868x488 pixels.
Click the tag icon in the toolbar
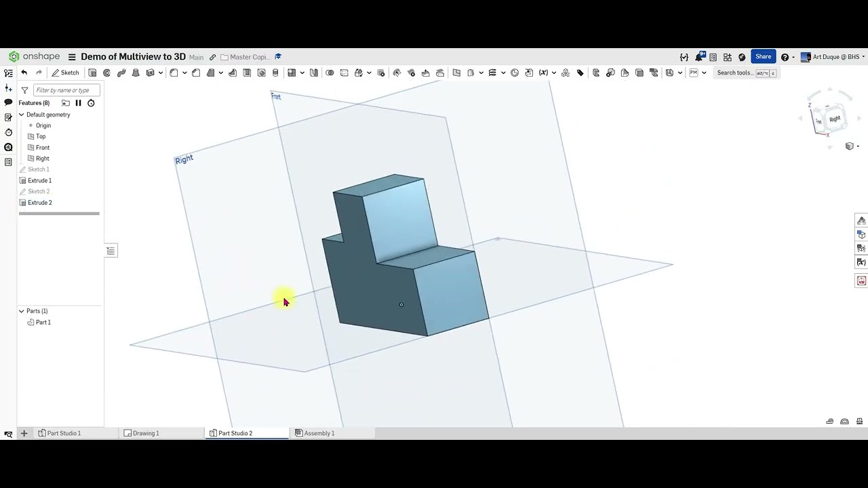(580, 73)
